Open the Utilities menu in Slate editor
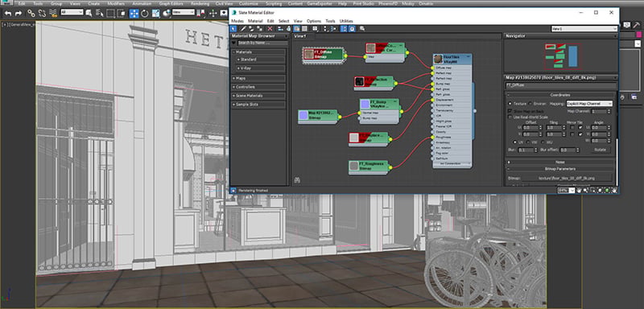This screenshot has height=309, width=644. click(346, 21)
